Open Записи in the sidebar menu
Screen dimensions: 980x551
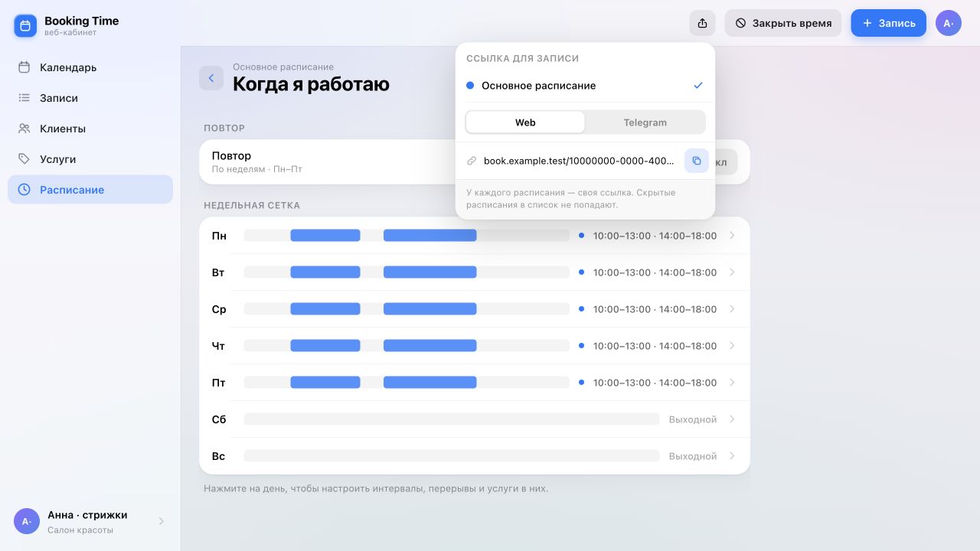90,98
